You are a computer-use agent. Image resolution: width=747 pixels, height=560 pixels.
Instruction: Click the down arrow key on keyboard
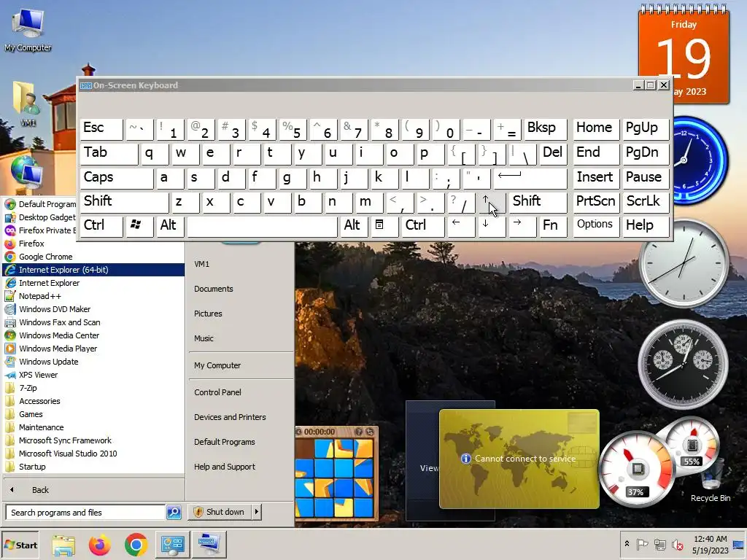coord(492,225)
